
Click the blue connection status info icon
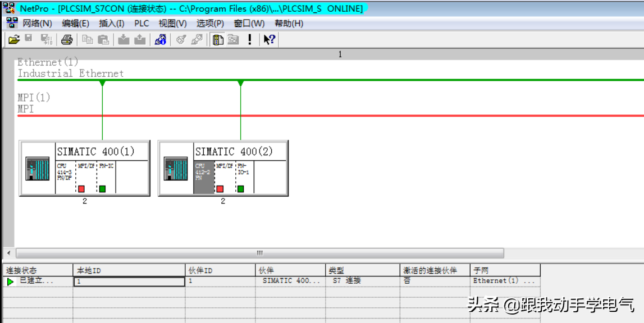tap(161, 39)
